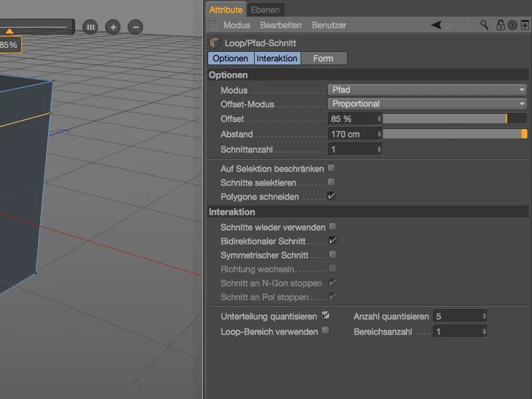Image resolution: width=532 pixels, height=399 pixels.
Task: Click the Loop/Pfad-Schnitt tool icon
Action: tap(215, 43)
